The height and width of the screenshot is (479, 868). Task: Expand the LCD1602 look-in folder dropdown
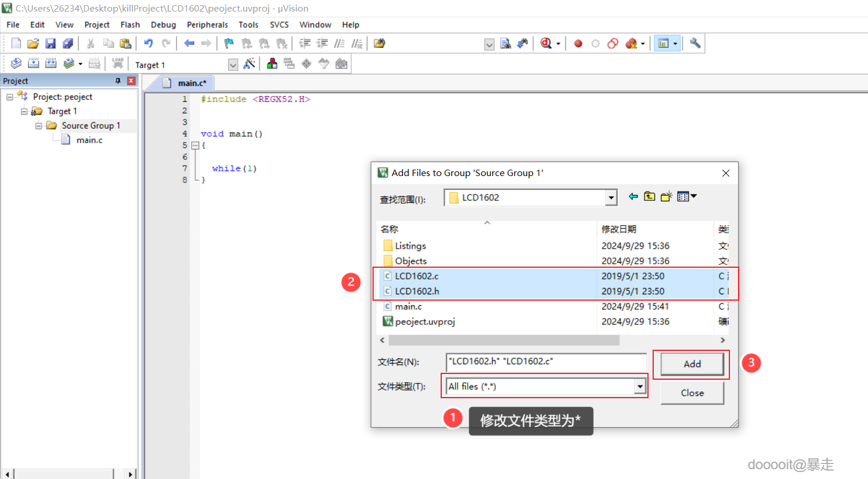click(x=611, y=197)
